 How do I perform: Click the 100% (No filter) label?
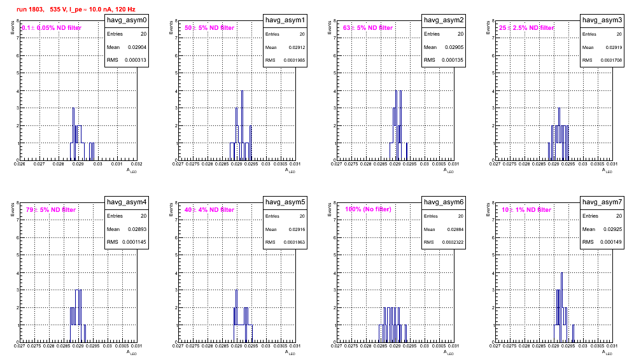pyautogui.click(x=368, y=209)
